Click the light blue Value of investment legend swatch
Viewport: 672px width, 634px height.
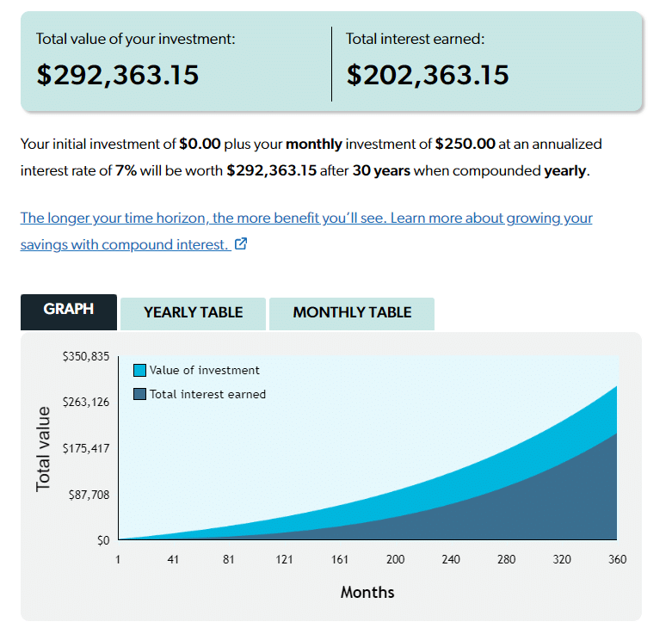(x=139, y=371)
